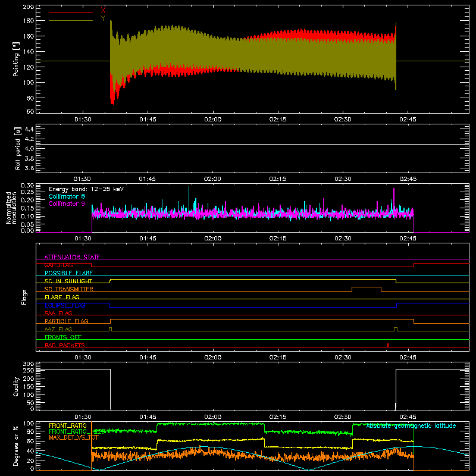Image resolution: width=476 pixels, height=476 pixels.
Task: Click the Pointing axis title
Action: point(16,59)
